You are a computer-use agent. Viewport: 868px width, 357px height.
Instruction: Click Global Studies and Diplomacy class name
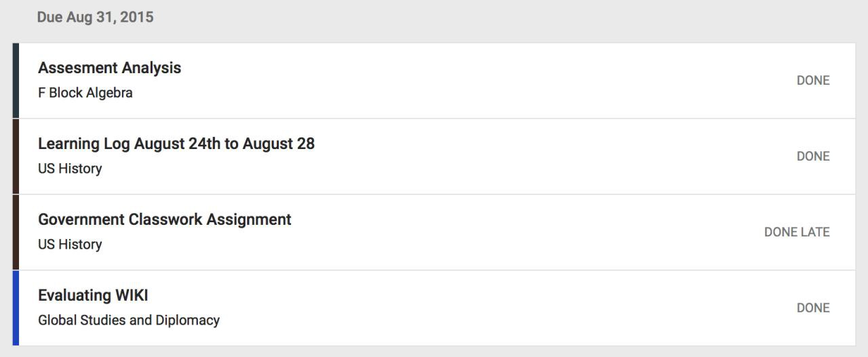128,320
